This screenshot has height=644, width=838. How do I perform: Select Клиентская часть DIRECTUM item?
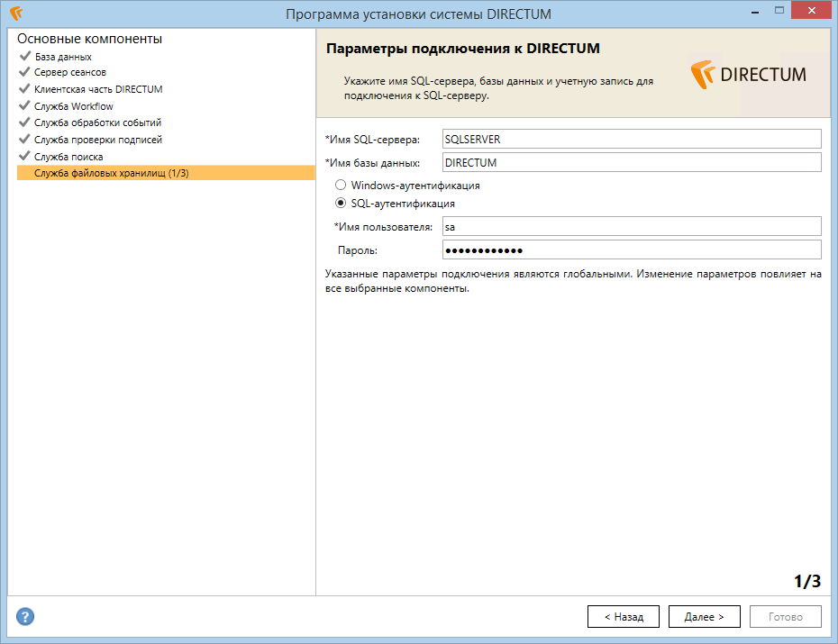point(98,89)
